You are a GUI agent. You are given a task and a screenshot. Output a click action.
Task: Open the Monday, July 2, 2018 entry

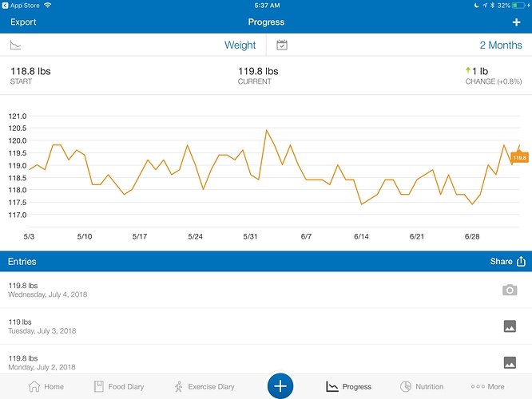(266, 360)
